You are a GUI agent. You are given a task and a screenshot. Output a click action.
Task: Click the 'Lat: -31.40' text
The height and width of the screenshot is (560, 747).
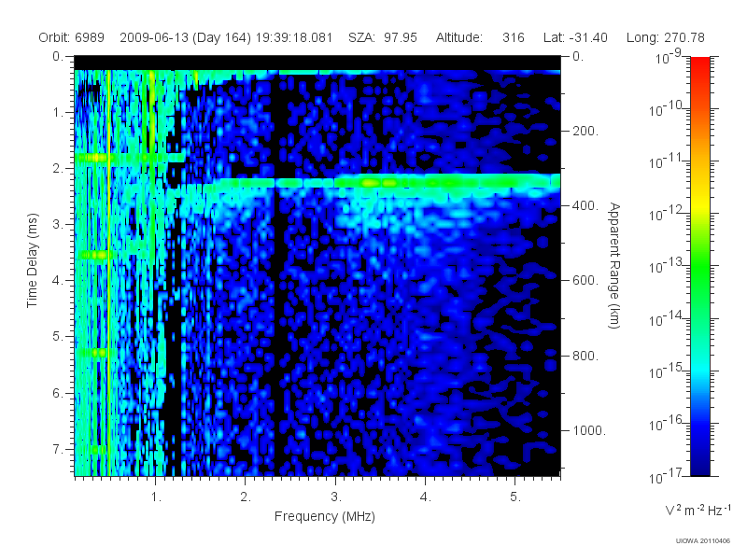[575, 37]
